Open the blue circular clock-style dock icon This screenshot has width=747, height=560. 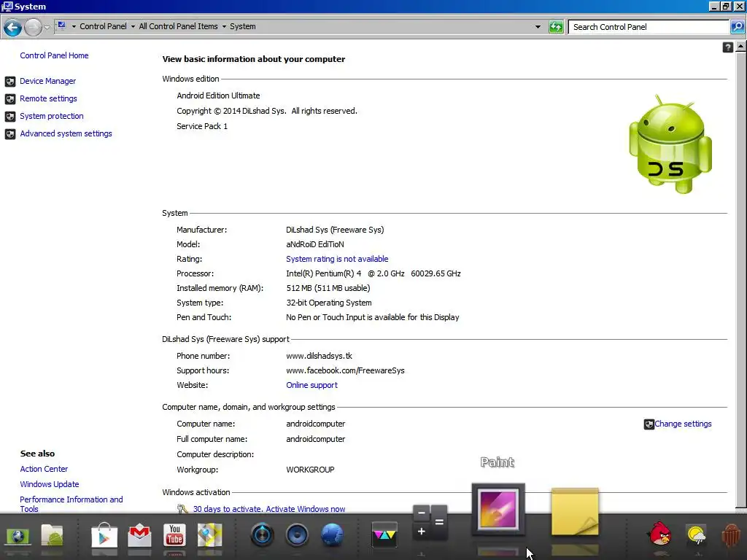(262, 534)
